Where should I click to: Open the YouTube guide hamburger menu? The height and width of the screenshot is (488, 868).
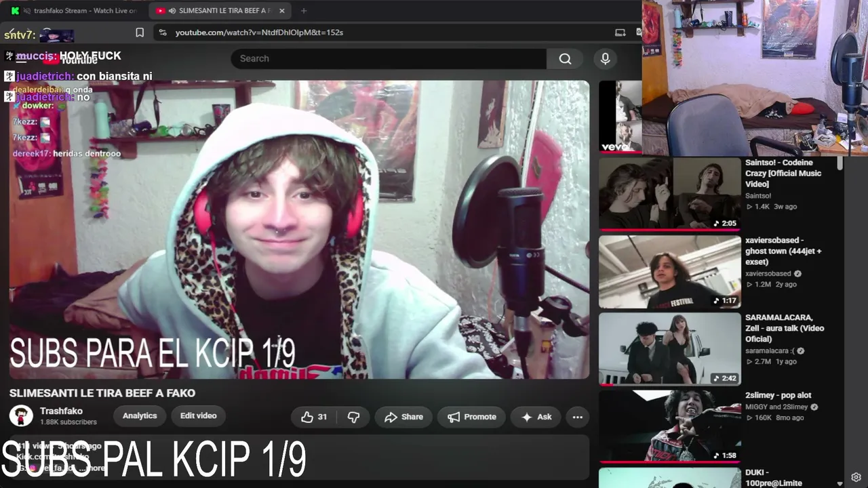[21, 59]
